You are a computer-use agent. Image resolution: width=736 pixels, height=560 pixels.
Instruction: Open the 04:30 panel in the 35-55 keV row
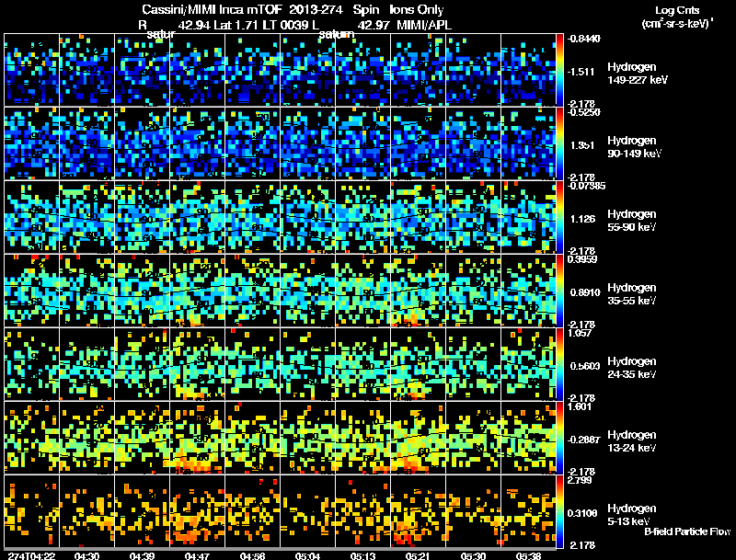pos(87,291)
